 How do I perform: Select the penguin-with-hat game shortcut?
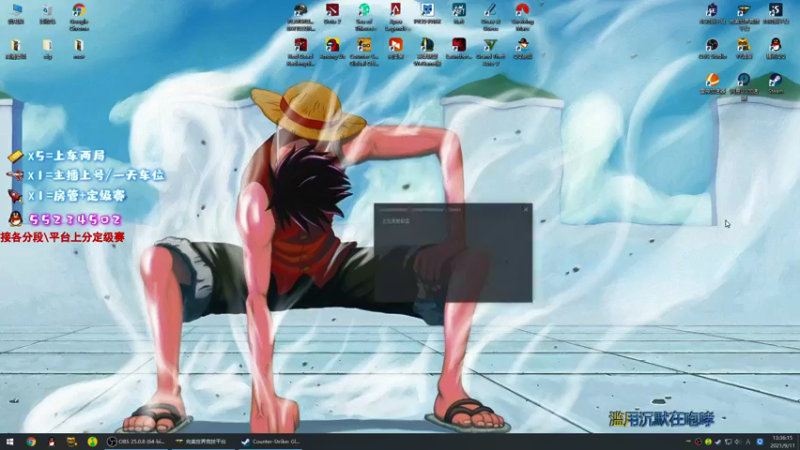click(x=522, y=49)
